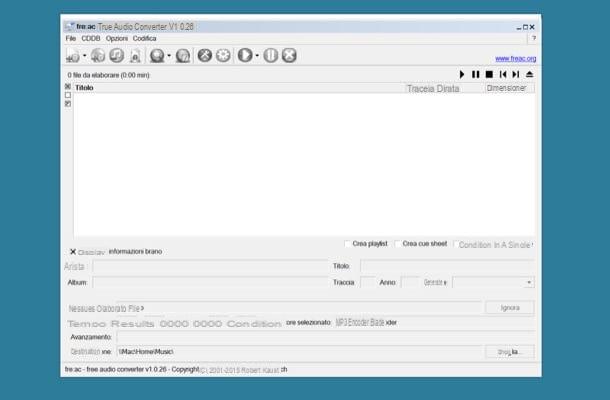Click the eject disc button

tap(529, 74)
